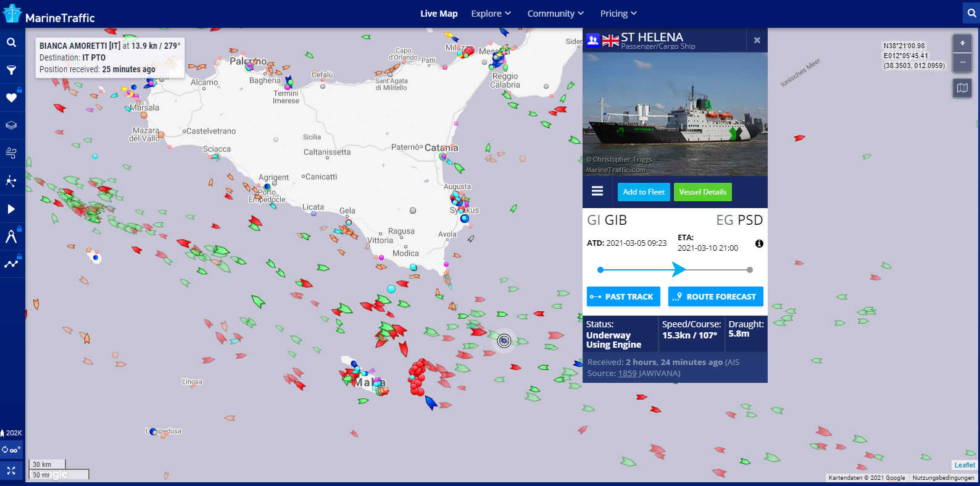Viewport: 980px width, 486px height.
Task: Click the user icon beside ST HELENA
Action: tap(592, 41)
